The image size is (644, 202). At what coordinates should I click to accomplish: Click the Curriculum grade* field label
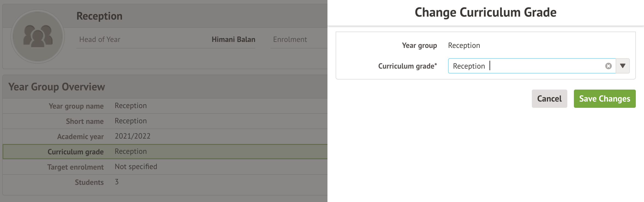tap(407, 66)
